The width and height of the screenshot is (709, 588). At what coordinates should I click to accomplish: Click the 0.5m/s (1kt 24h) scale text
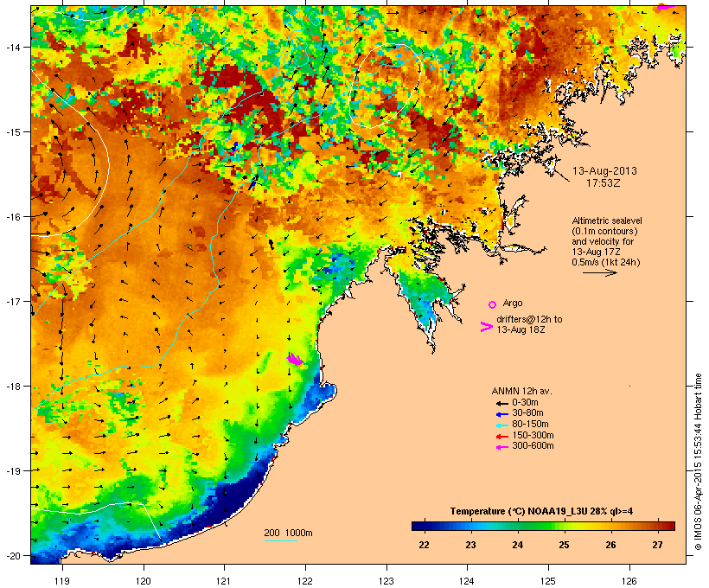606,262
